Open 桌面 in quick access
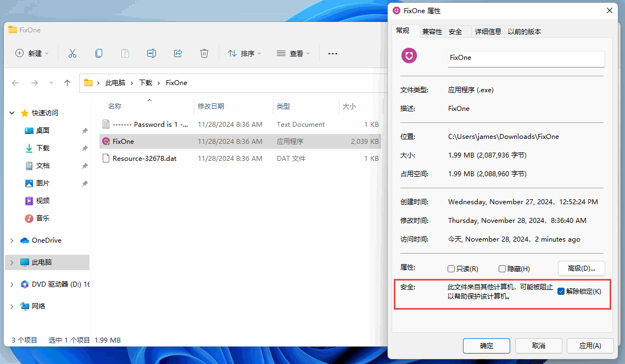The height and width of the screenshot is (364, 625). 43,131
